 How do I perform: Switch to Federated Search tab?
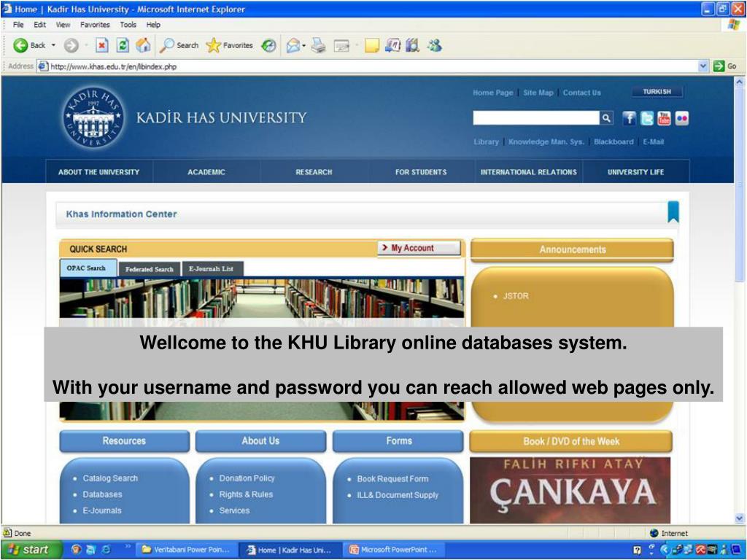pyautogui.click(x=149, y=269)
